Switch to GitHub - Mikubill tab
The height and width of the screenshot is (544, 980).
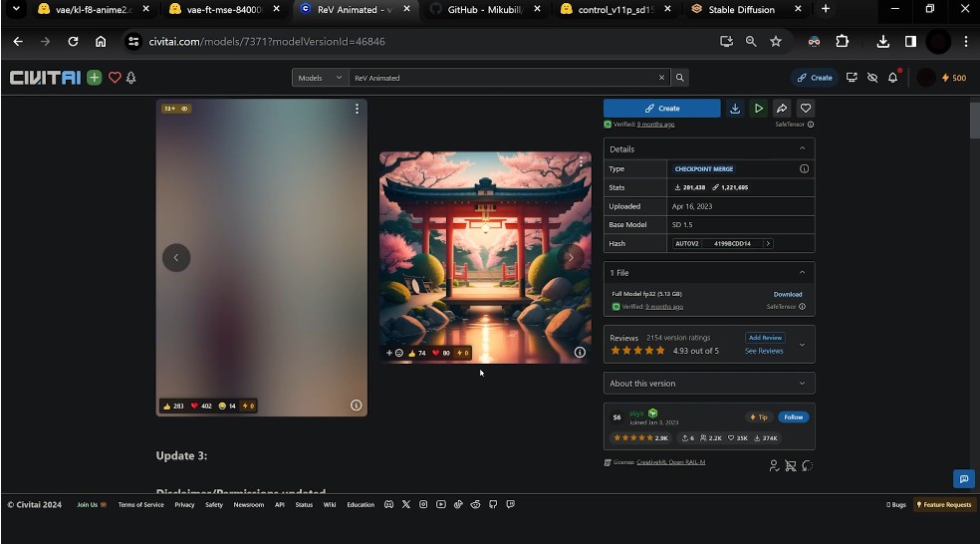click(485, 9)
